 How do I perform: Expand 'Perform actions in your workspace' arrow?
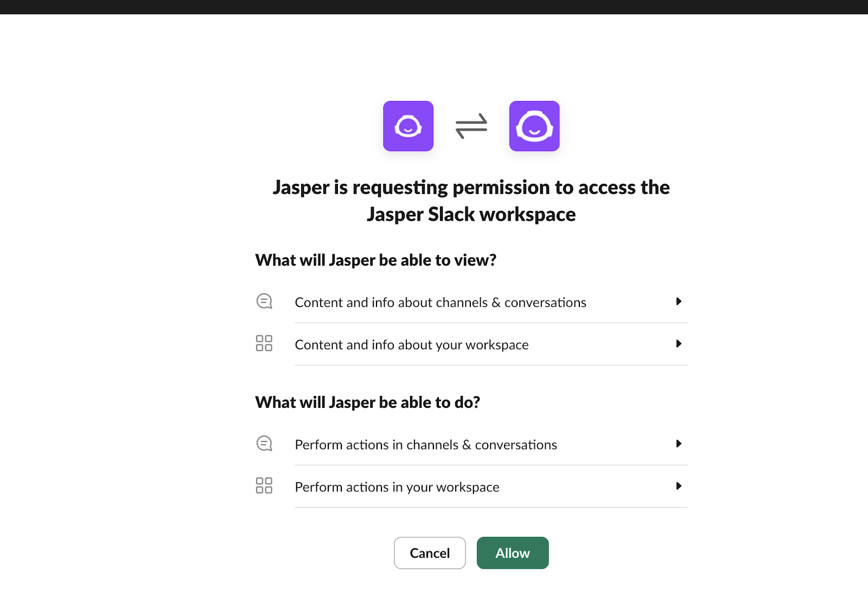click(x=678, y=486)
